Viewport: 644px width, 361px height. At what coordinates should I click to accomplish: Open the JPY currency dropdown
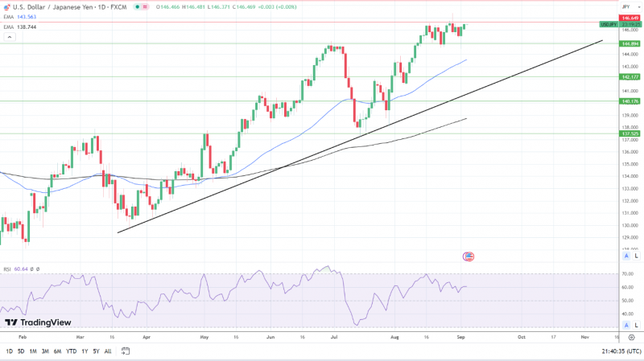point(631,7)
